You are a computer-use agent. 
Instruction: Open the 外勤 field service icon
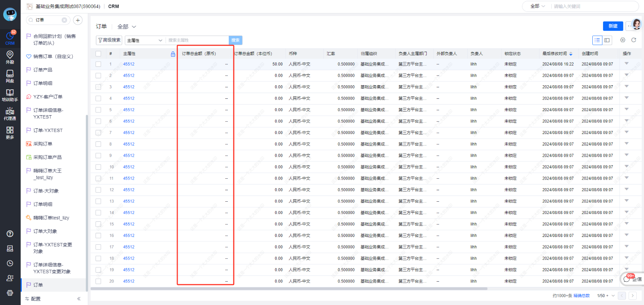[x=10, y=57]
